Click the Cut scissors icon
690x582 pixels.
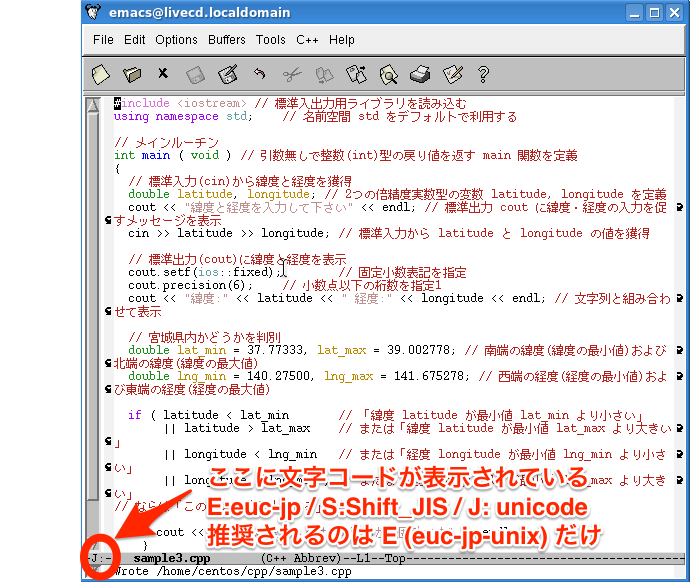[292, 74]
